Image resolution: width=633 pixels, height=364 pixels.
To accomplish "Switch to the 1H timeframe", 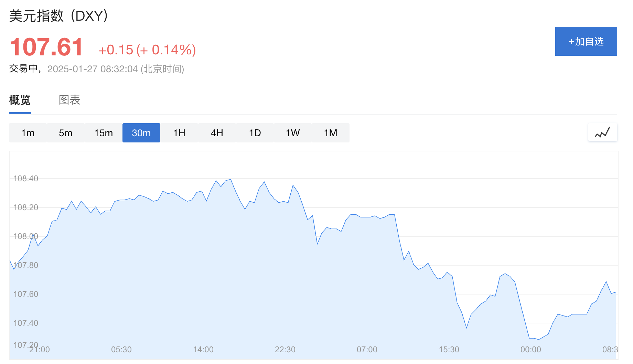I will pyautogui.click(x=179, y=133).
